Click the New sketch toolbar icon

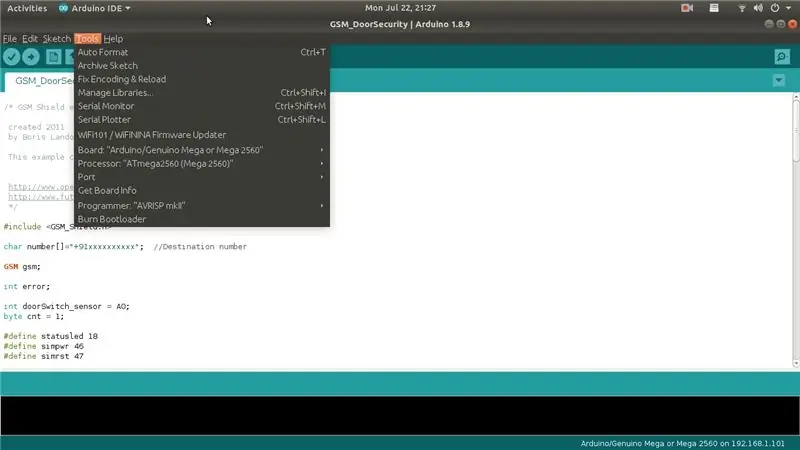click(x=54, y=57)
